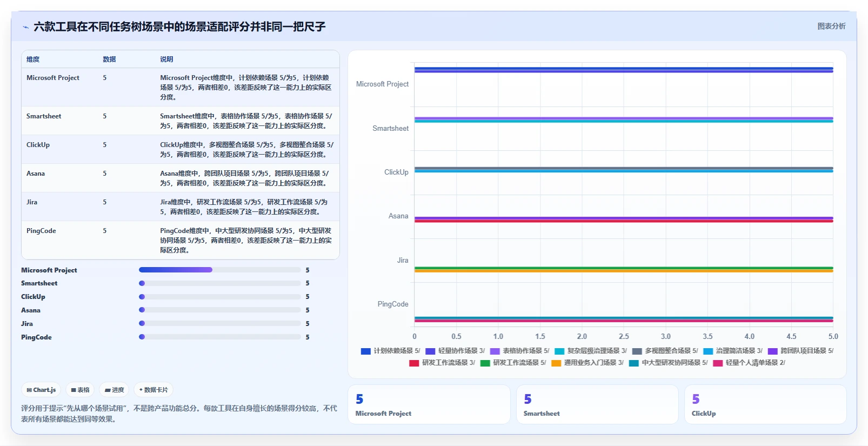Click Smartsheet label in progress list
Viewport: 868px width, 446px height.
pyautogui.click(x=39, y=283)
